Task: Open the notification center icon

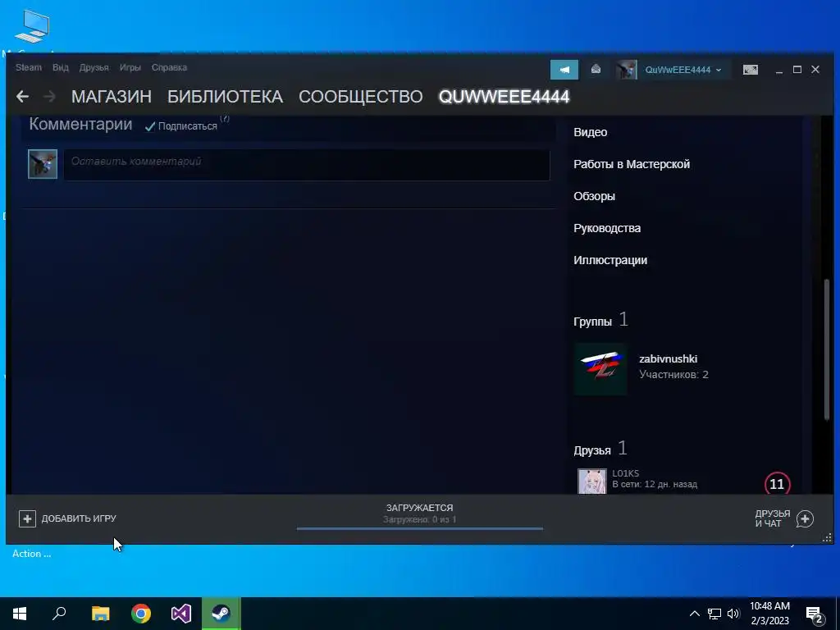Action: (x=815, y=614)
